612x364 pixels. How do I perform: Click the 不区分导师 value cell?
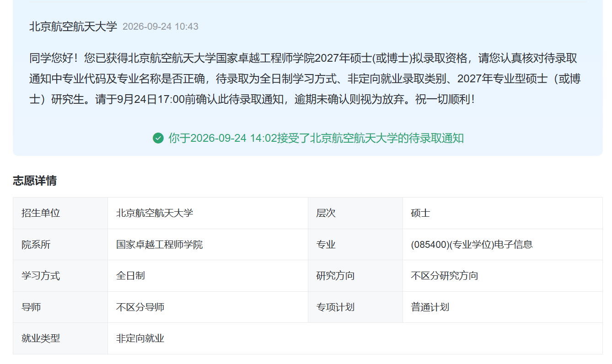coord(208,307)
